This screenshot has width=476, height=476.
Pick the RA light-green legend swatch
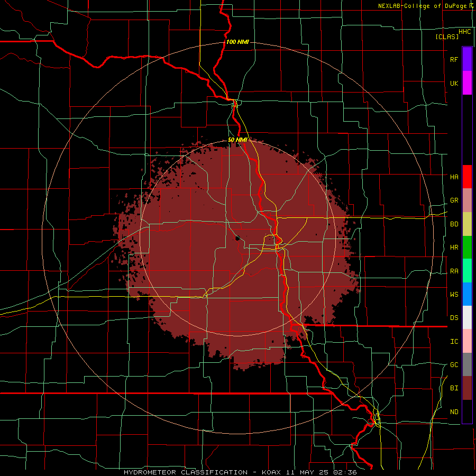tap(467, 271)
